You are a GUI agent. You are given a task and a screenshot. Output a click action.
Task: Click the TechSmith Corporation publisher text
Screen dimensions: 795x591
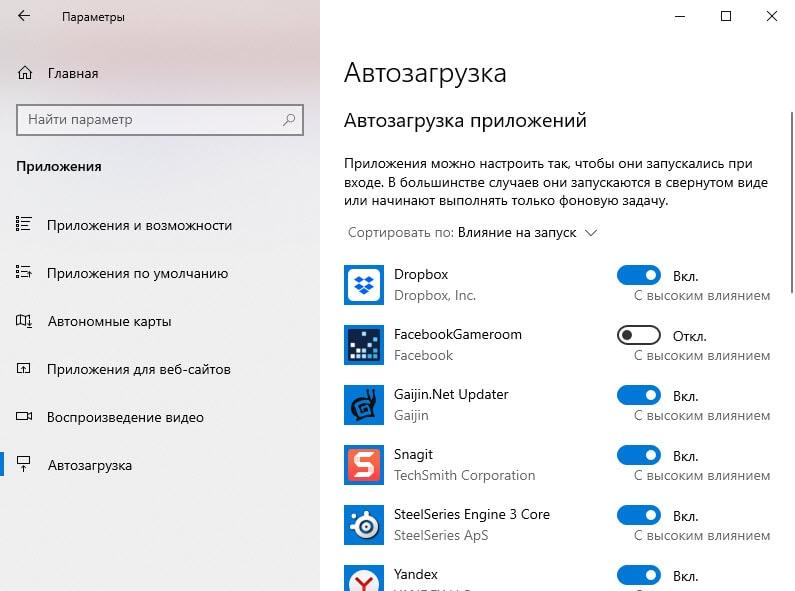(464, 475)
